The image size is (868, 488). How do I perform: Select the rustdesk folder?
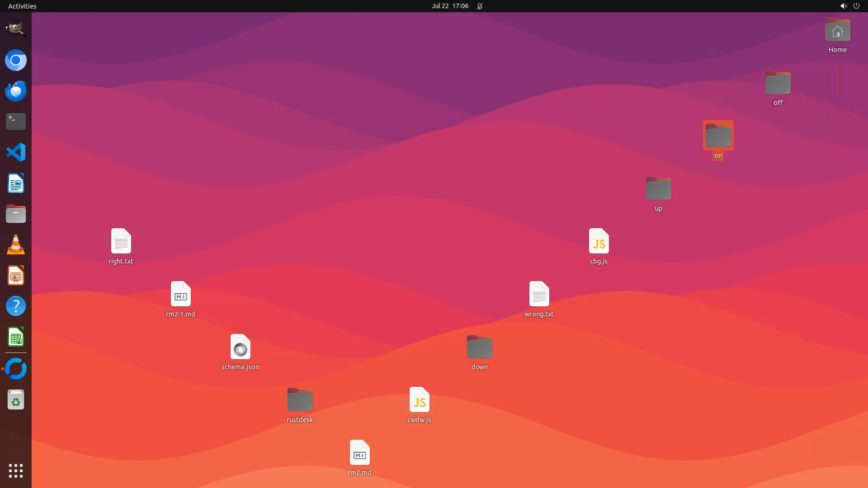[x=300, y=400]
